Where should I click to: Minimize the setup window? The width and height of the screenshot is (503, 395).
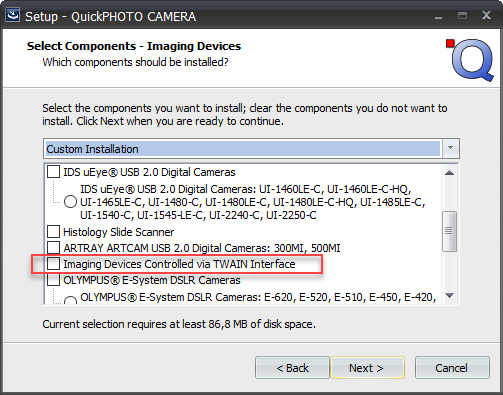coord(439,16)
